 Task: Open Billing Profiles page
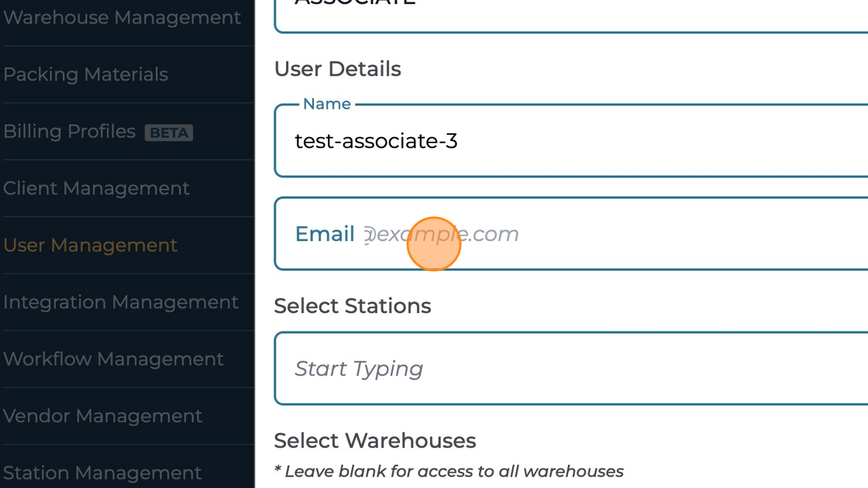pos(70,132)
